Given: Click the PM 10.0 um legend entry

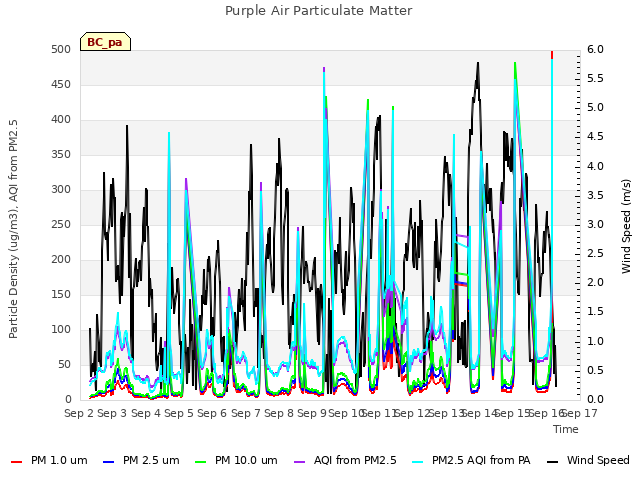Looking at the screenshot, I should click(x=236, y=460).
